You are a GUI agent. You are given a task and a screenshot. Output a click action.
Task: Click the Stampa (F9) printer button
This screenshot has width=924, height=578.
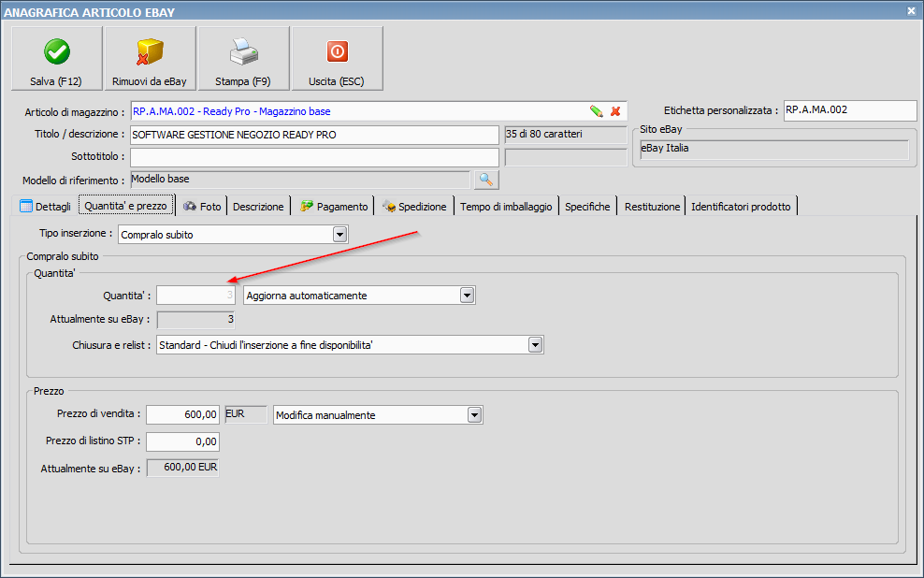(243, 58)
